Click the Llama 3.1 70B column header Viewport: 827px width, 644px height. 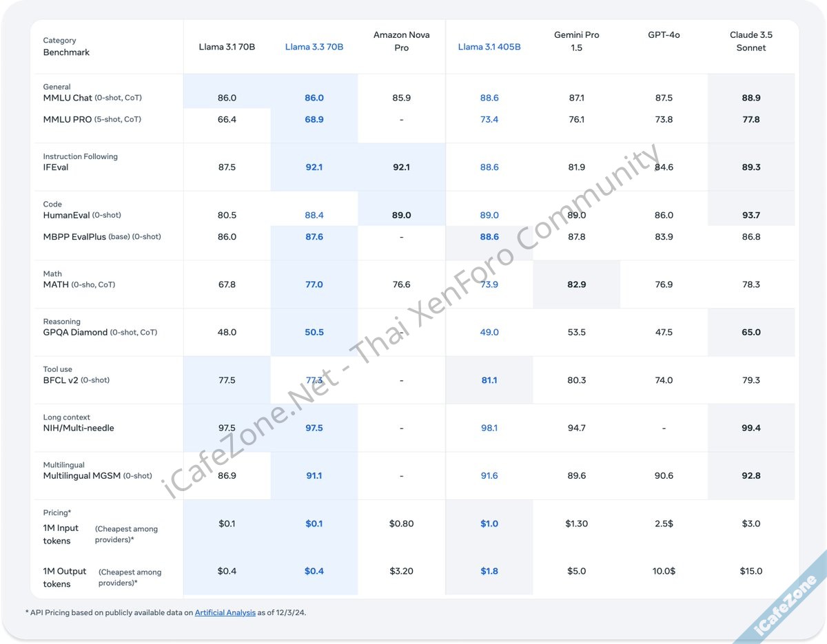(x=227, y=47)
